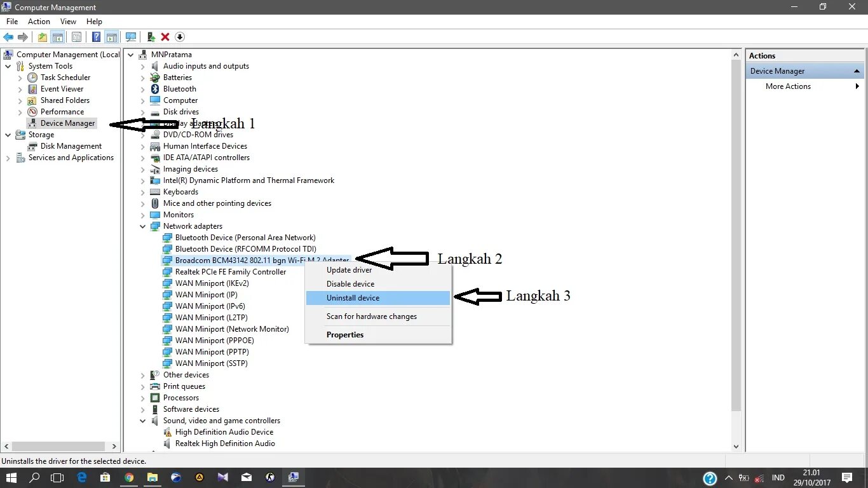The image size is (868, 488).
Task: Open the Store icon on the taskbar
Action: [x=105, y=477]
